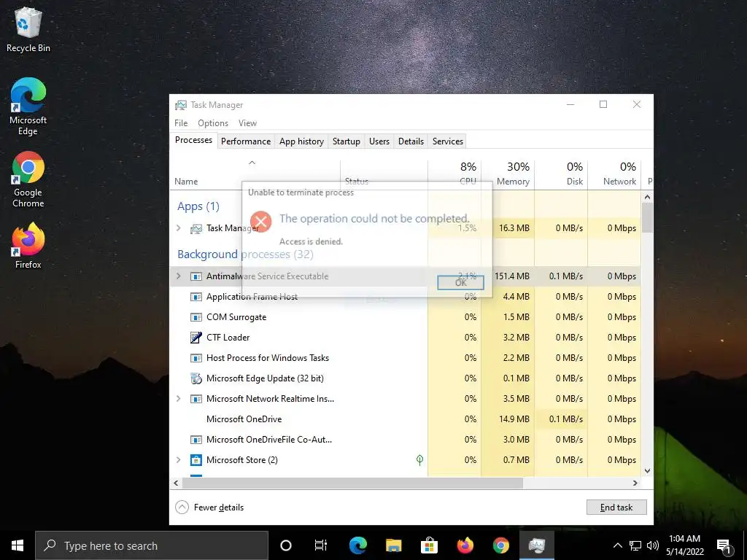Open Task View from taskbar
The image size is (747, 560).
pos(321,545)
